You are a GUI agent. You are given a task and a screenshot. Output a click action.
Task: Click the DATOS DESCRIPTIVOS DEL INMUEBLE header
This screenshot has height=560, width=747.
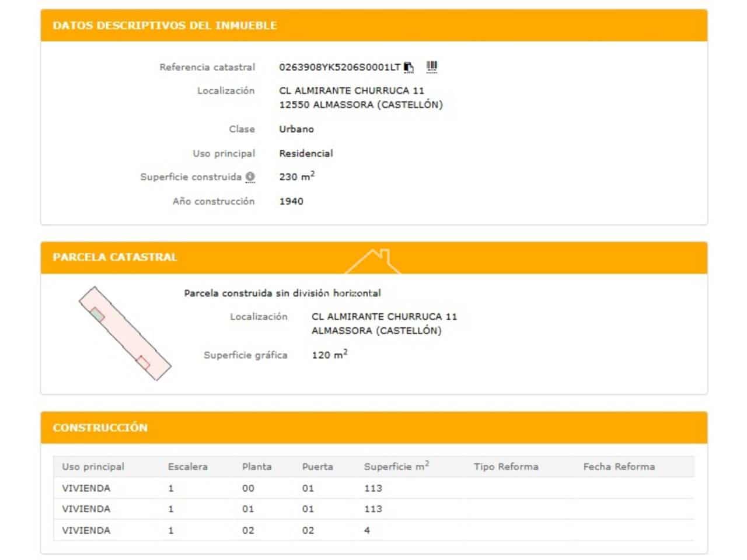pos(165,25)
